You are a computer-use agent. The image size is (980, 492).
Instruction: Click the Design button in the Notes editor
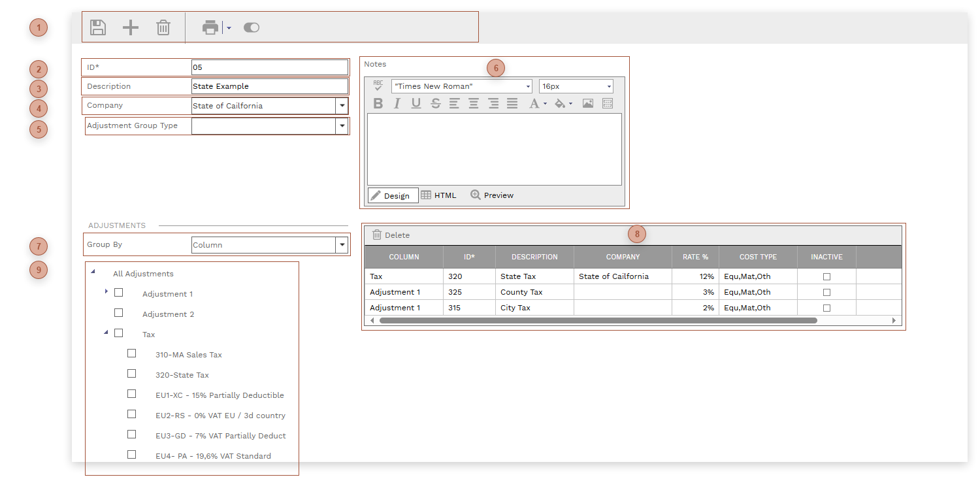(393, 195)
